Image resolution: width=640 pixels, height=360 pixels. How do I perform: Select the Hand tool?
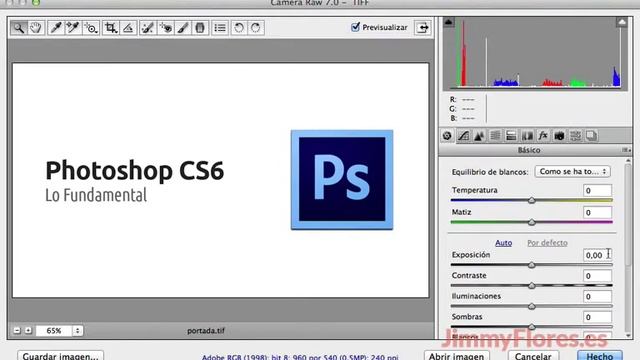pos(36,28)
